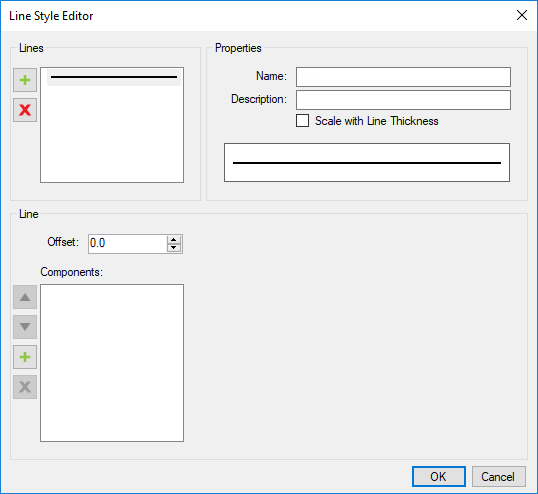The width and height of the screenshot is (538, 494).
Task: Select the solid line in Lines list
Action: [114, 77]
